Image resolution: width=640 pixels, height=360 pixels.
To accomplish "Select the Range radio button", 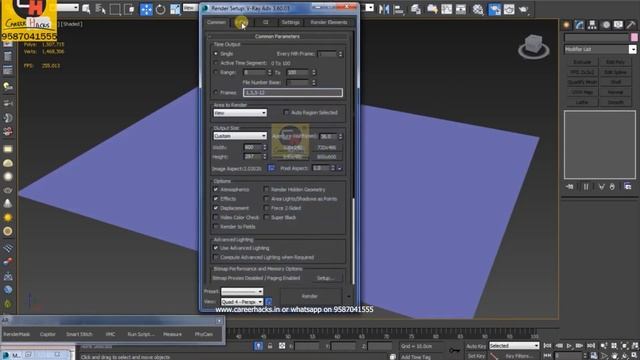I will (x=216, y=72).
